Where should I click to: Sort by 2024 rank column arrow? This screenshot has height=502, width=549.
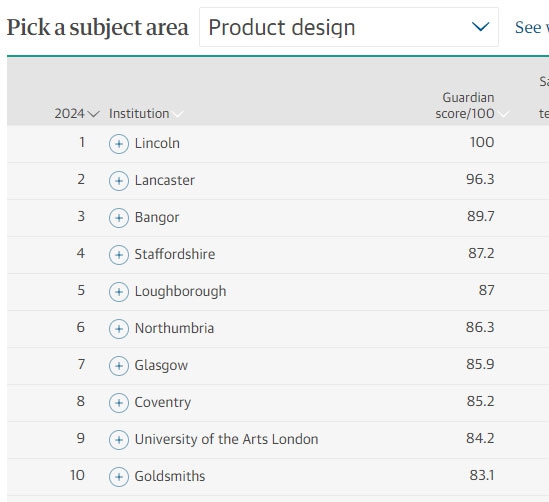93,114
